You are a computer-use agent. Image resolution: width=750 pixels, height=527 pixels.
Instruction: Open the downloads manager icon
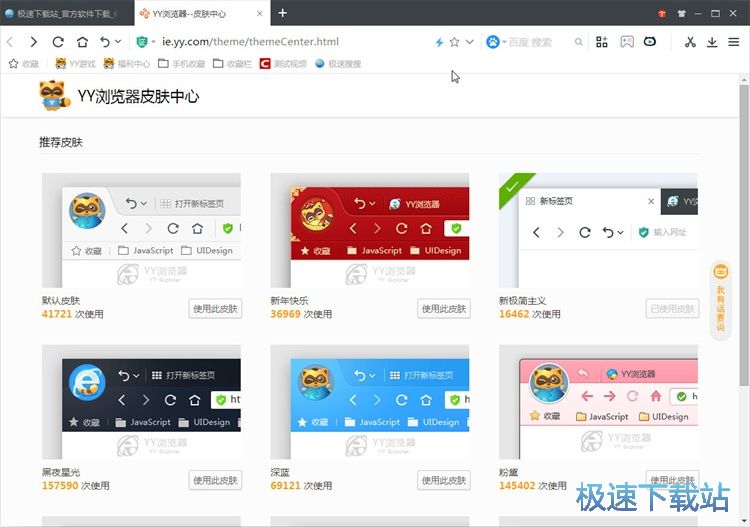click(x=712, y=42)
